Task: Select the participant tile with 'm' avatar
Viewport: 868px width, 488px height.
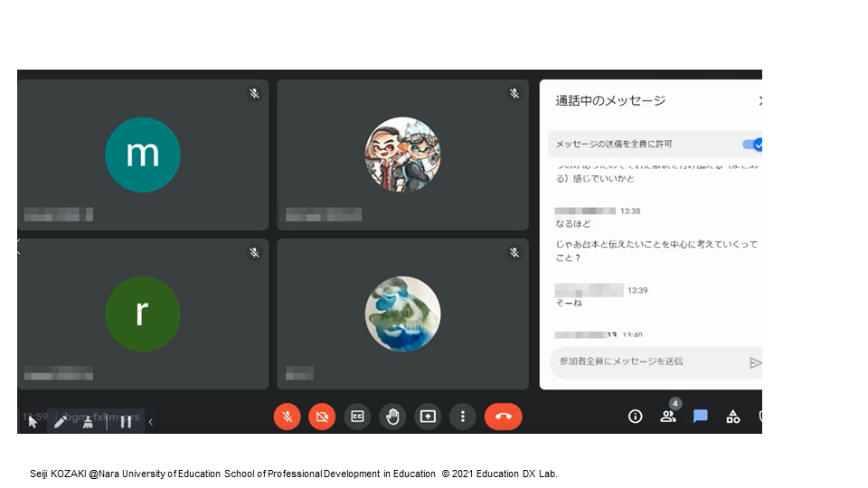Action: [143, 155]
